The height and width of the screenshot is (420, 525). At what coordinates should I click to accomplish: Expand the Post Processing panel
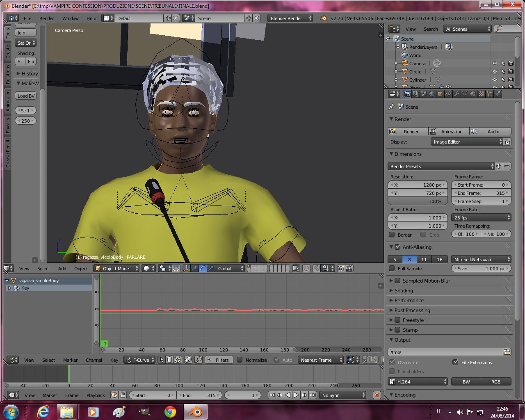tap(412, 310)
